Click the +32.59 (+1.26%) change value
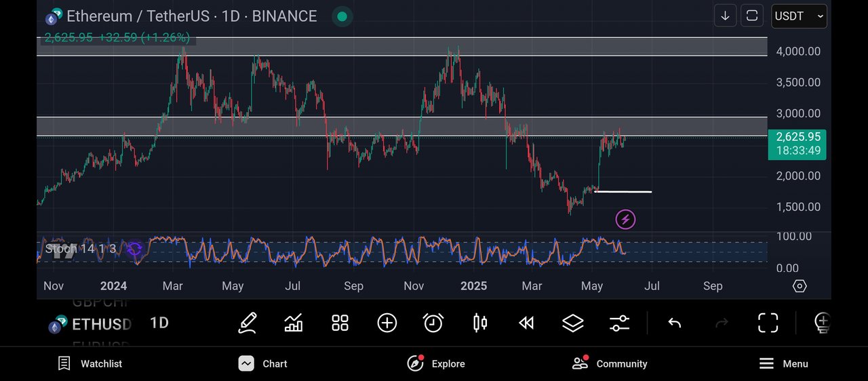This screenshot has width=868, height=381. [x=144, y=38]
